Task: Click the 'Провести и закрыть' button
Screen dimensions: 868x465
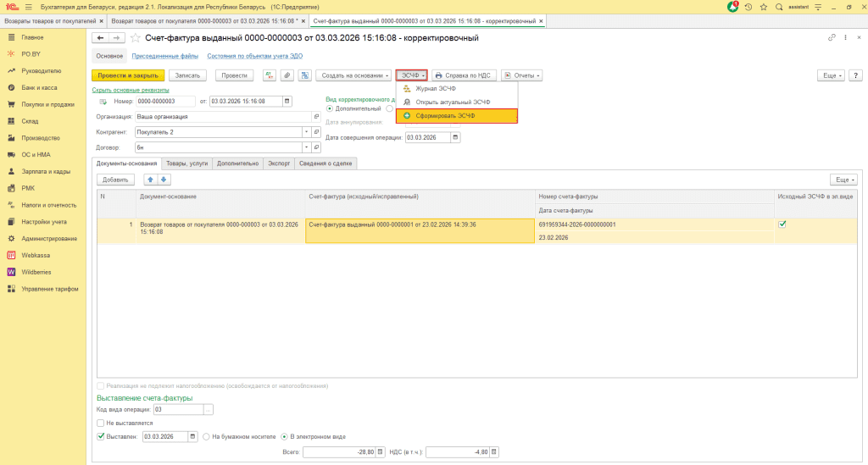Action: pyautogui.click(x=127, y=75)
